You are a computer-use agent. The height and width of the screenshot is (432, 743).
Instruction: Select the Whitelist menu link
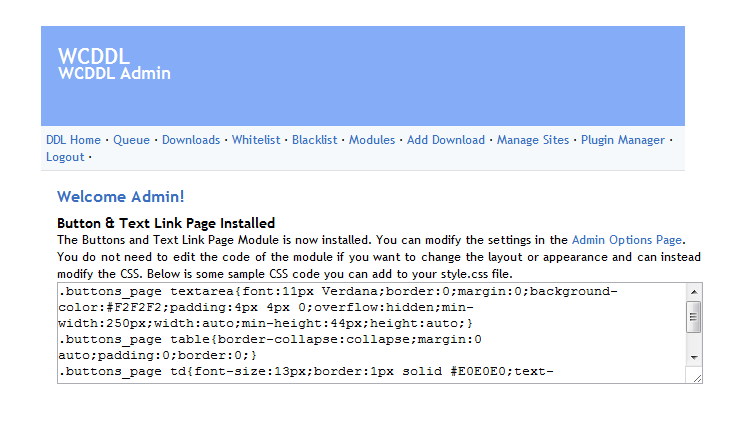256,140
